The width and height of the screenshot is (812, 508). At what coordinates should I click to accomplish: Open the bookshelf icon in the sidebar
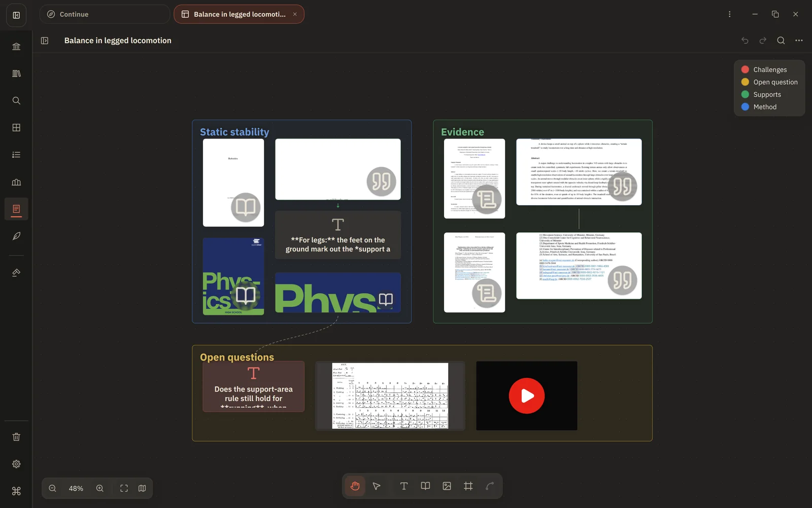tap(16, 74)
